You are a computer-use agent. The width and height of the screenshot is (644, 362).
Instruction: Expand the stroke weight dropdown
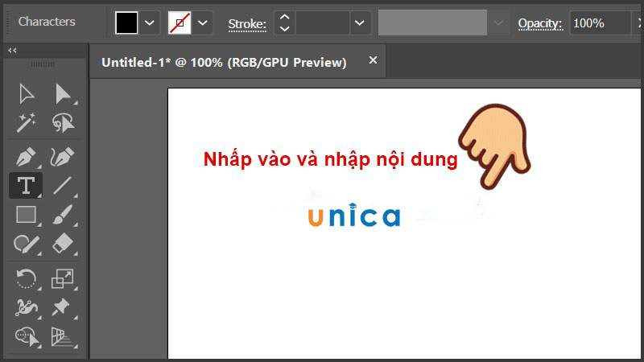click(x=360, y=23)
